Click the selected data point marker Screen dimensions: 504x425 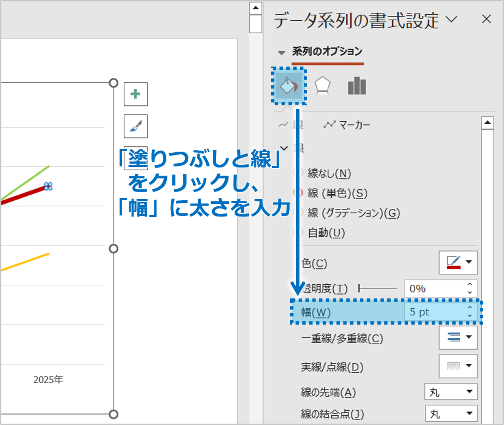pyautogui.click(x=48, y=186)
